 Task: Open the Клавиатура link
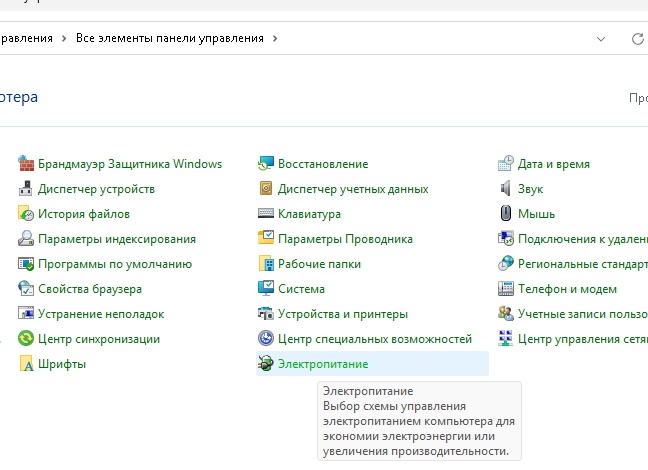[310, 214]
